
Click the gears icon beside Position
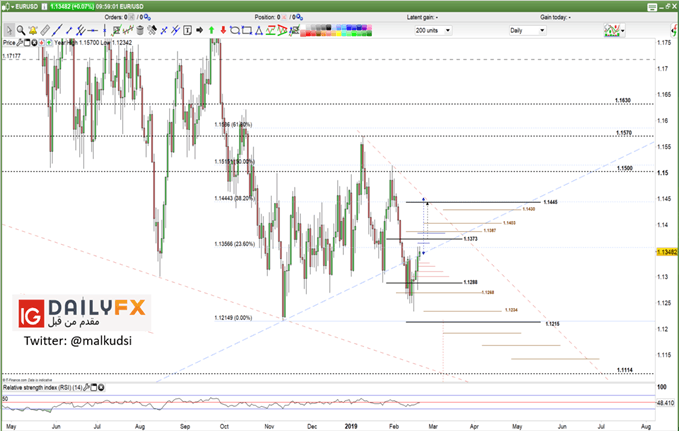click(299, 17)
